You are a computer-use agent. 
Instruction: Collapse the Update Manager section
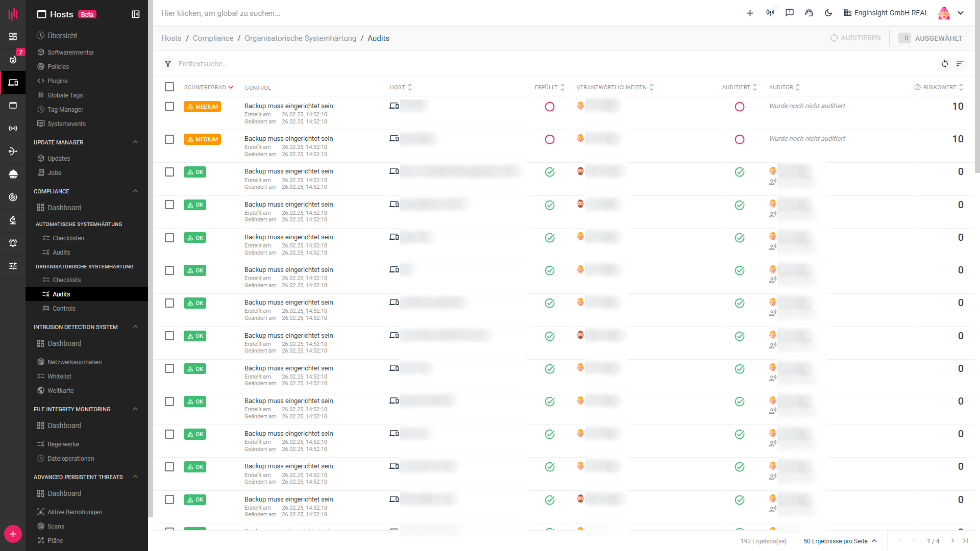point(135,142)
